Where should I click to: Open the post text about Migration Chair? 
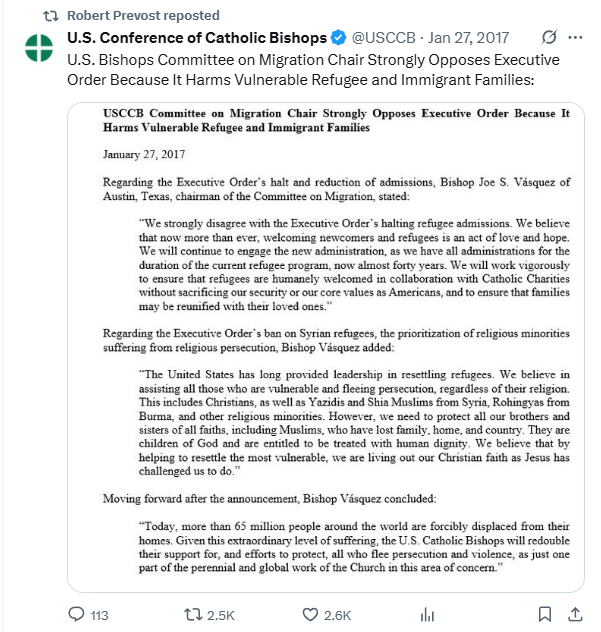pos(313,70)
